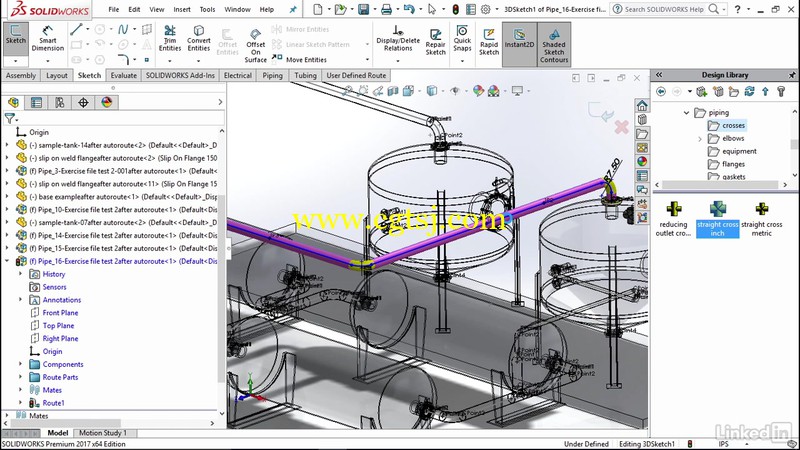The height and width of the screenshot is (450, 800).
Task: Click the sketch cancel red X
Action: tap(621, 127)
